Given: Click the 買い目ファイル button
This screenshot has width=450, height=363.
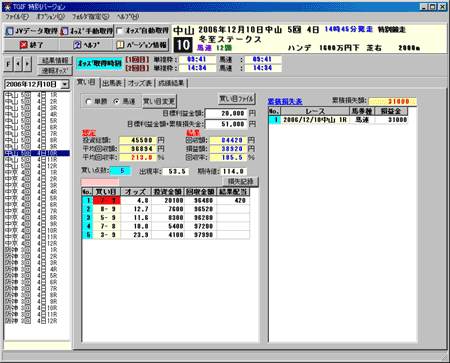Looking at the screenshot, I should coord(237,99).
